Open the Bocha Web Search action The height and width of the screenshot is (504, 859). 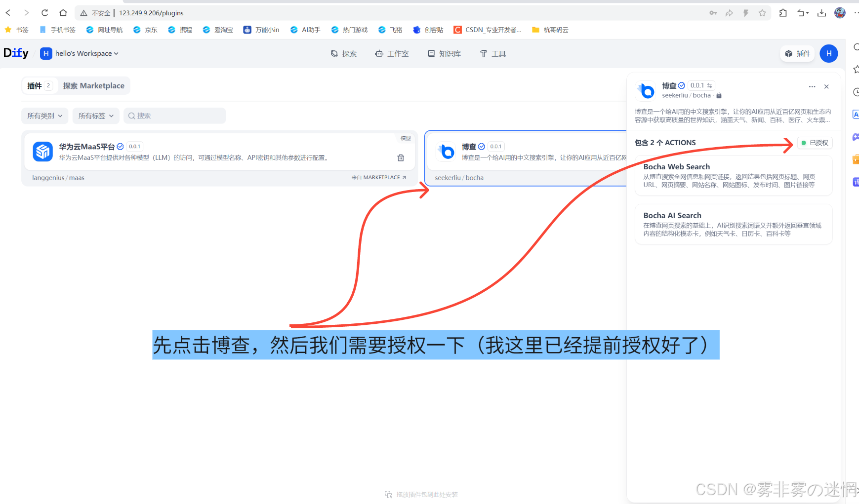point(734,175)
